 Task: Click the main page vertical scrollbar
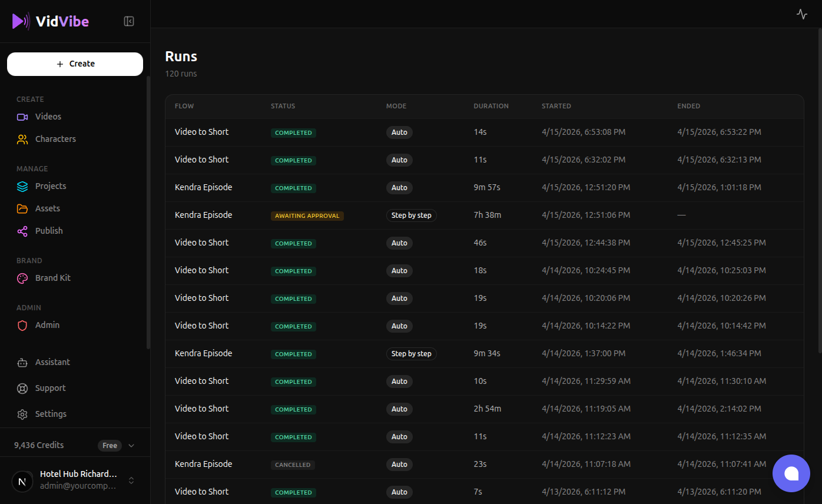[x=819, y=191]
